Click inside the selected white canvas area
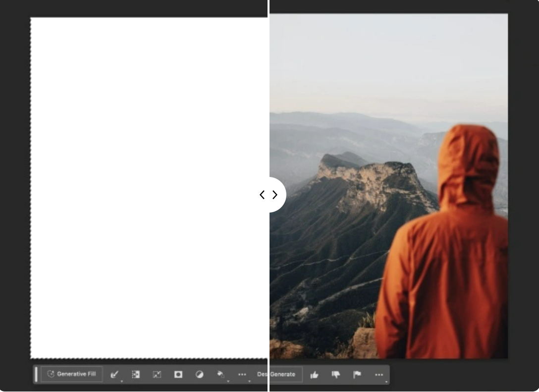The image size is (539, 392). tap(149, 188)
